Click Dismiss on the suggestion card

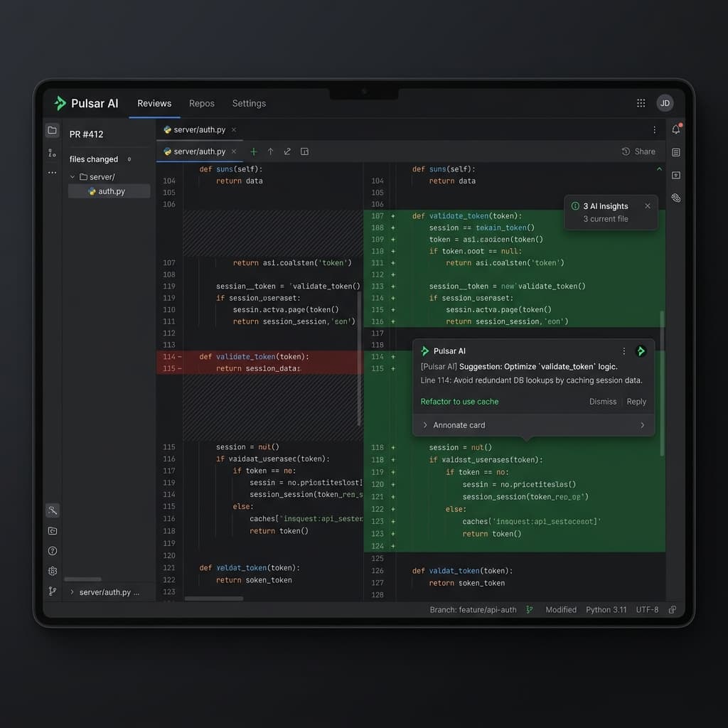click(x=603, y=402)
